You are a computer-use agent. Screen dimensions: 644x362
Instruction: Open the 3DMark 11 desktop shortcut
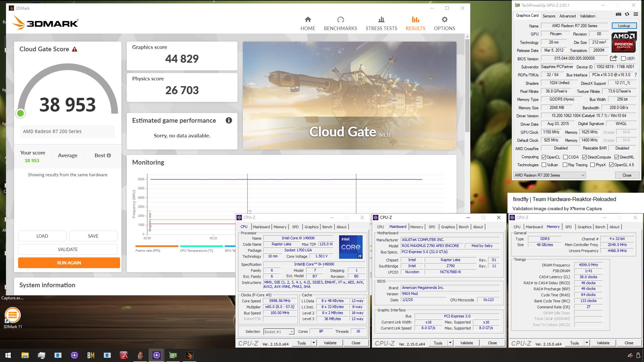pyautogui.click(x=12, y=318)
